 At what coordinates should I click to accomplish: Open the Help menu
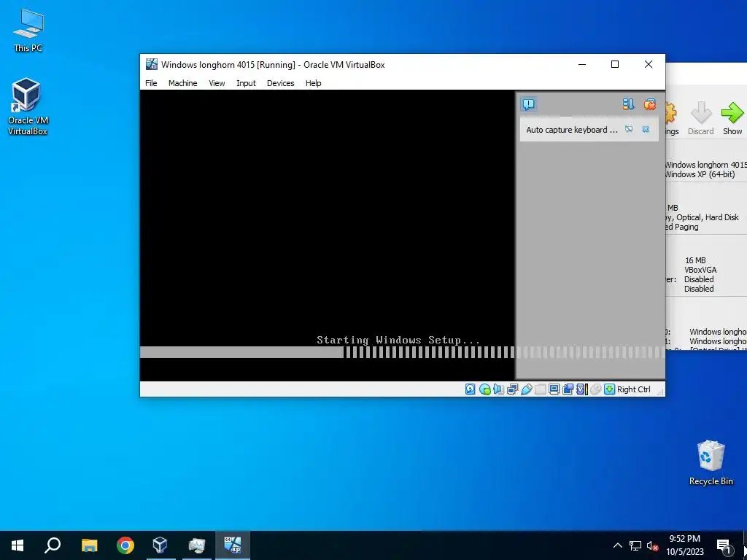[314, 83]
